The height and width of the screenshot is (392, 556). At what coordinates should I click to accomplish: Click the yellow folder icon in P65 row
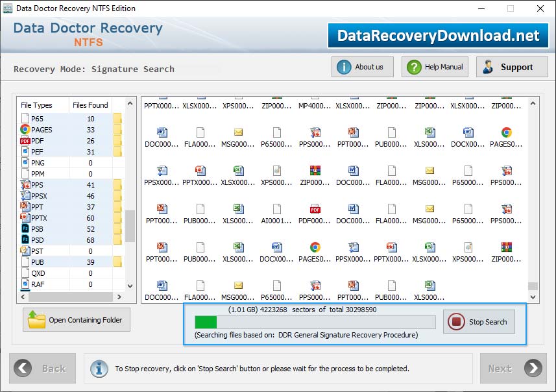tap(117, 119)
